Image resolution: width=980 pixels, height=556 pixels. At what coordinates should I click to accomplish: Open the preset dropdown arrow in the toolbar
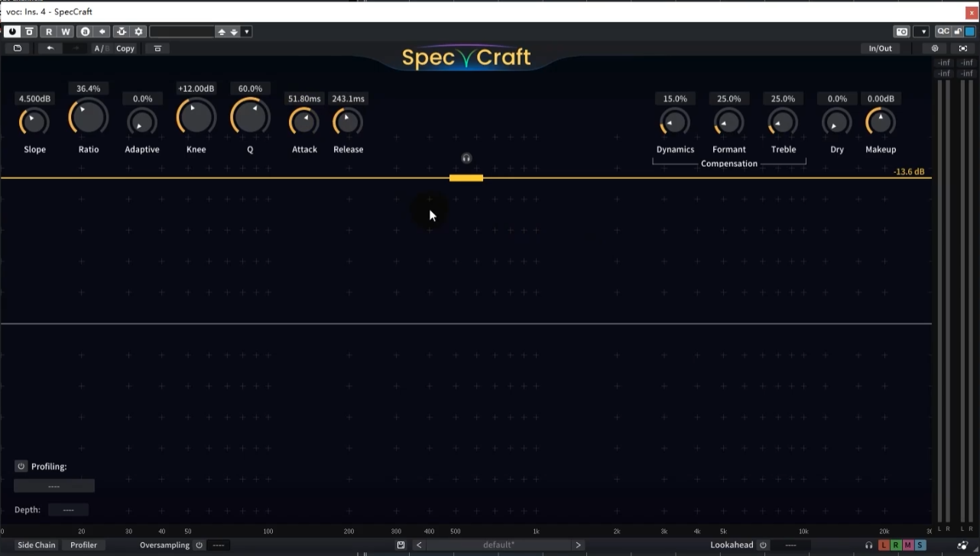(246, 31)
